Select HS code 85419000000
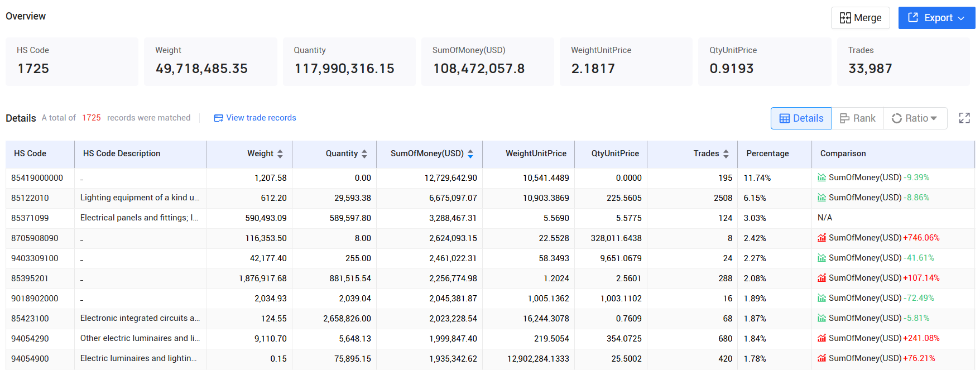980x370 pixels. pyautogui.click(x=37, y=178)
